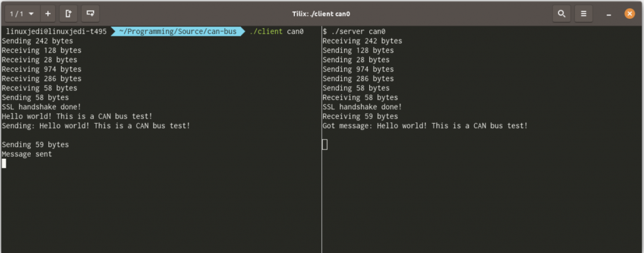Click the server line 'Receiving 59 bytes'

360,116
